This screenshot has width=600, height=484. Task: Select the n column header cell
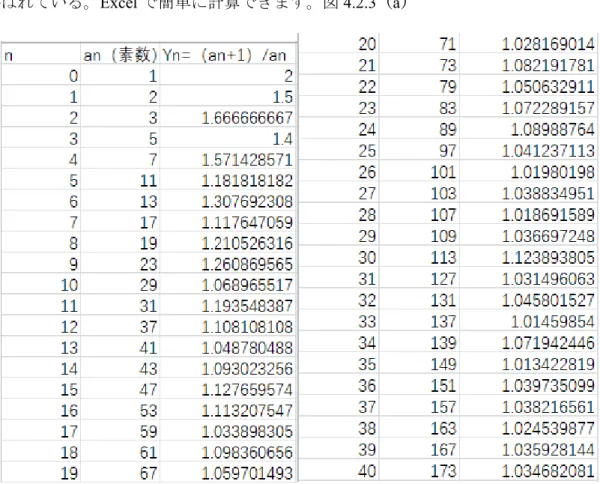point(40,55)
